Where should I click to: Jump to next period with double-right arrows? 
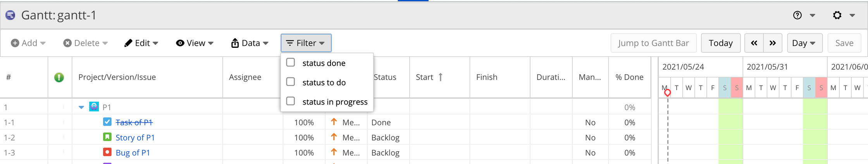(x=772, y=43)
